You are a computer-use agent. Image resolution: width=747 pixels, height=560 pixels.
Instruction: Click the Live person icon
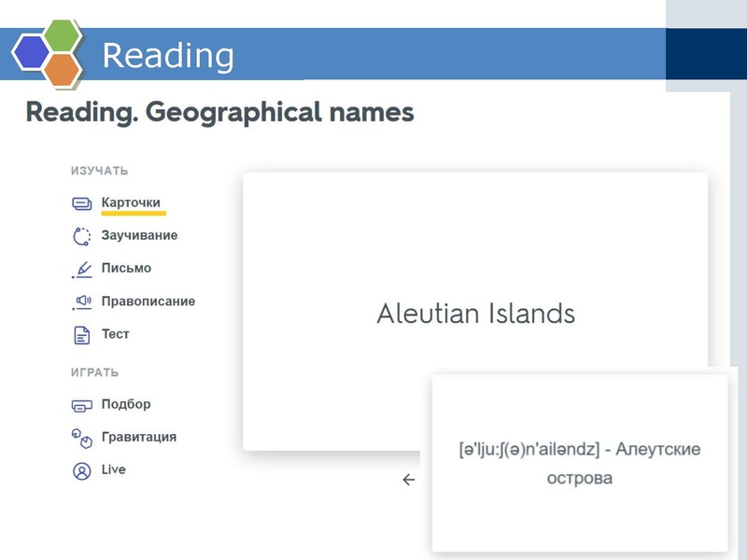pos(82,469)
